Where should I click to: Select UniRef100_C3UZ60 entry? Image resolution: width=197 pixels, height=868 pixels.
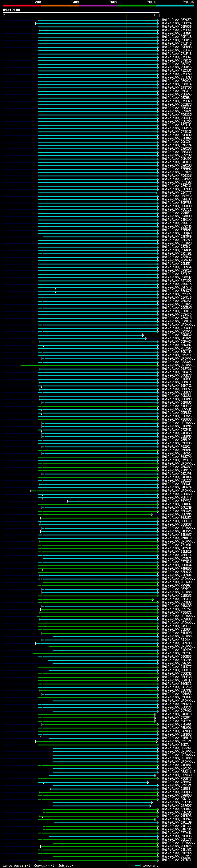(x=177, y=122)
